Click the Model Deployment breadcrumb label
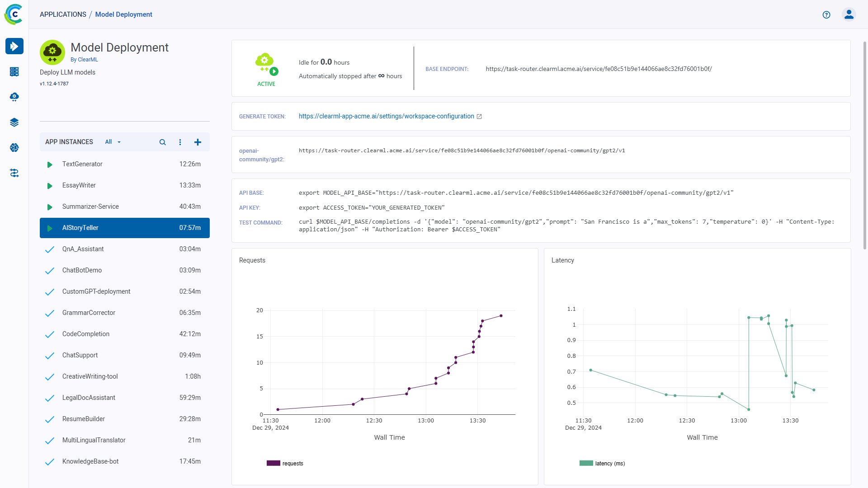This screenshot has height=488, width=868. click(123, 14)
